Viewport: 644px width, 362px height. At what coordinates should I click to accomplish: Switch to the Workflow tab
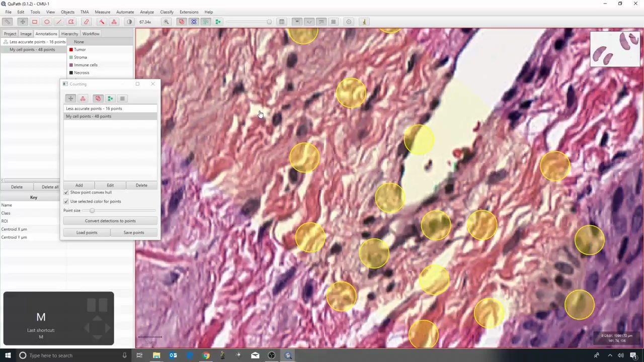point(91,34)
